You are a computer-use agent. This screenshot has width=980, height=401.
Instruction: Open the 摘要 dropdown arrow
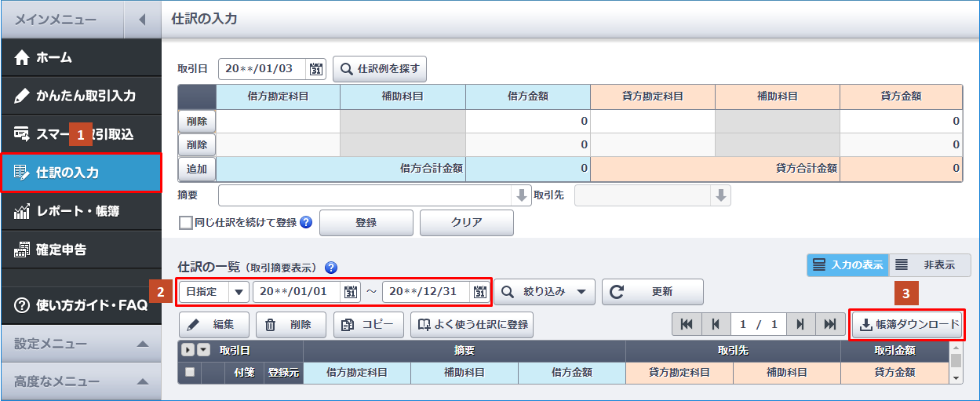[x=521, y=195]
